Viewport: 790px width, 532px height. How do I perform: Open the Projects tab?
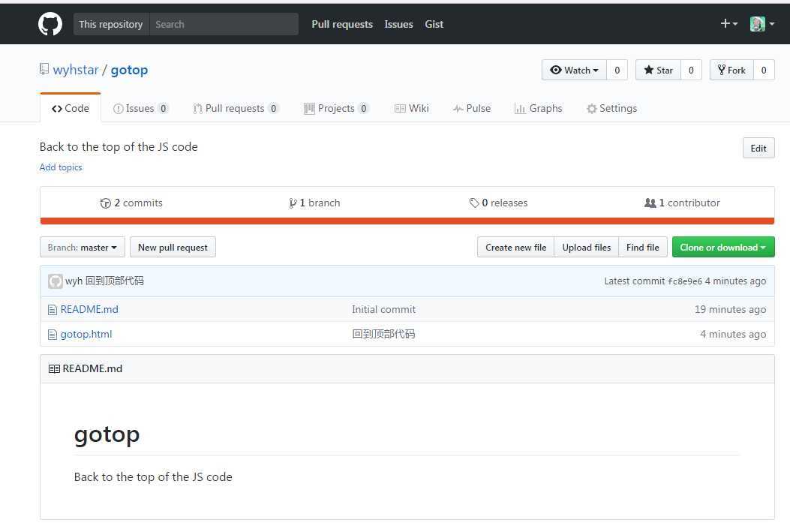(x=336, y=108)
